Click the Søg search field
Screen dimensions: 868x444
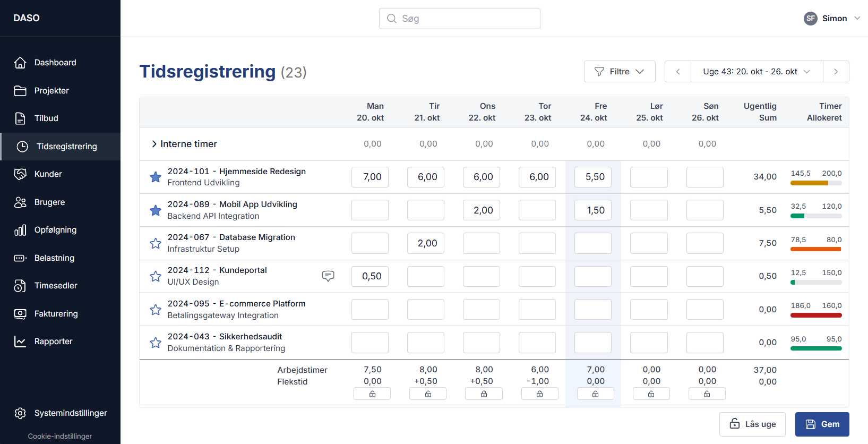pyautogui.click(x=460, y=19)
